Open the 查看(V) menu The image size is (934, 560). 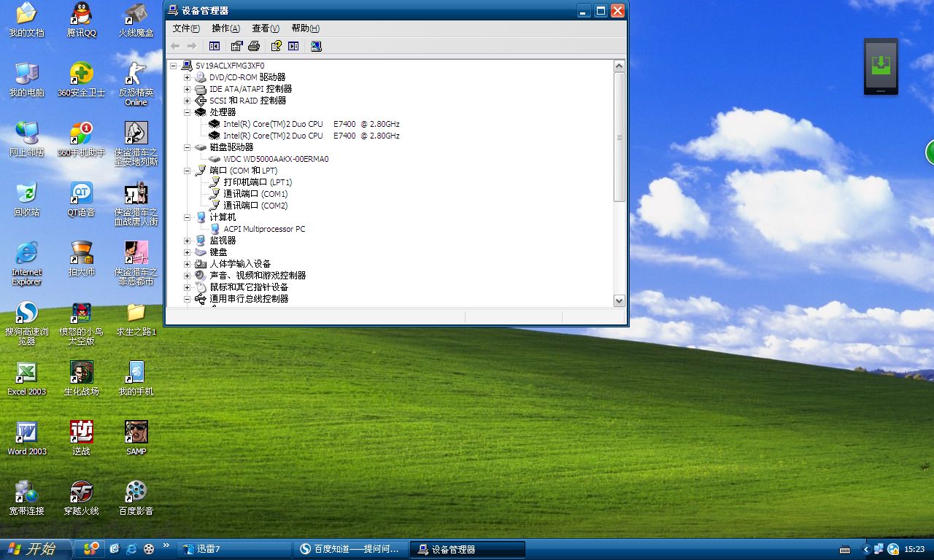pyautogui.click(x=265, y=28)
